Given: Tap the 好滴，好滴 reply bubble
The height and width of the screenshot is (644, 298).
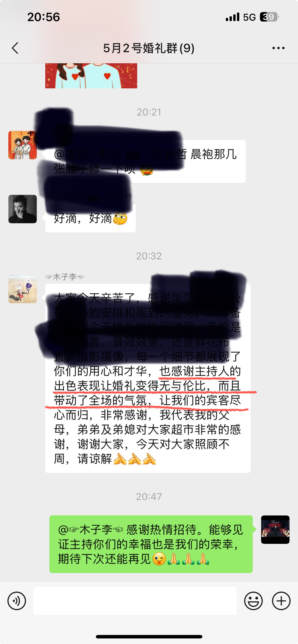Looking at the screenshot, I should point(90,218).
